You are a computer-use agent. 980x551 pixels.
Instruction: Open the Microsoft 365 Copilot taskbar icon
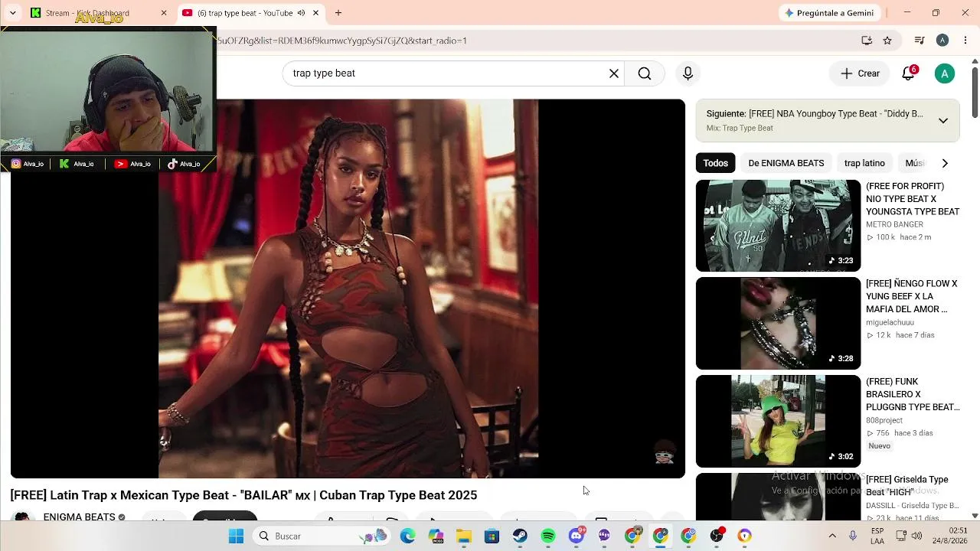[436, 536]
